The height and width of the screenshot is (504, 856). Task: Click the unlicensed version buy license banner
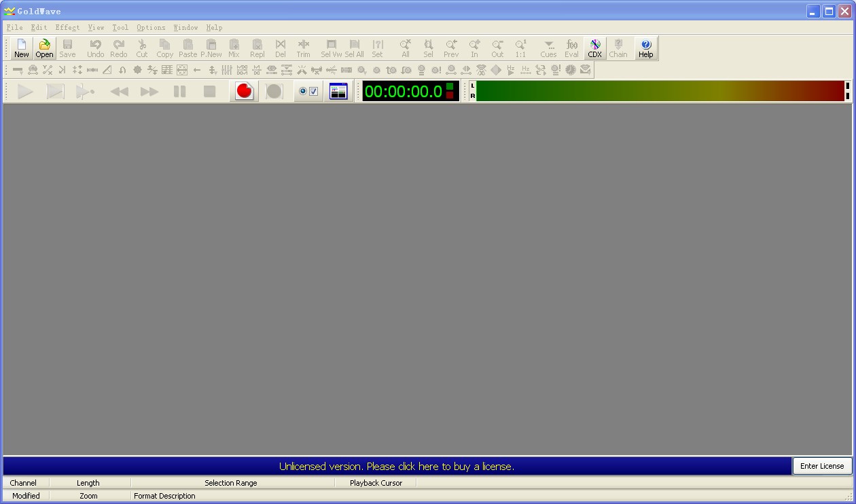(x=397, y=467)
